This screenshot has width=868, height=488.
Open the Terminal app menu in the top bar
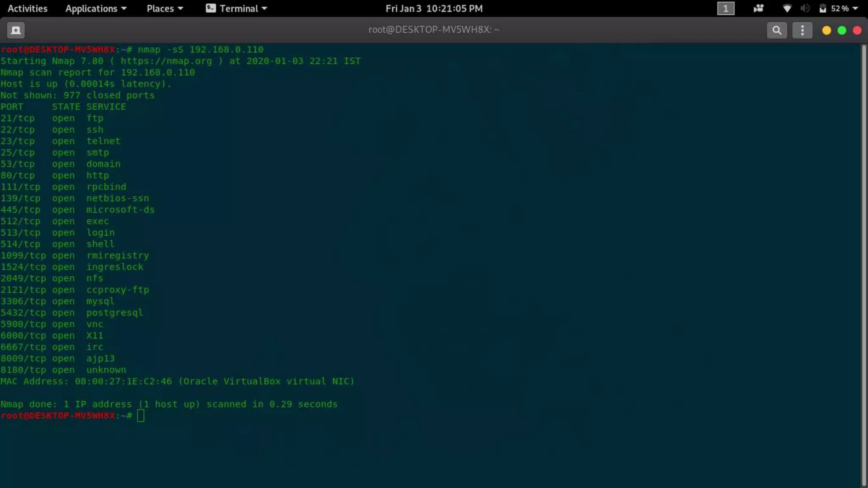(236, 8)
